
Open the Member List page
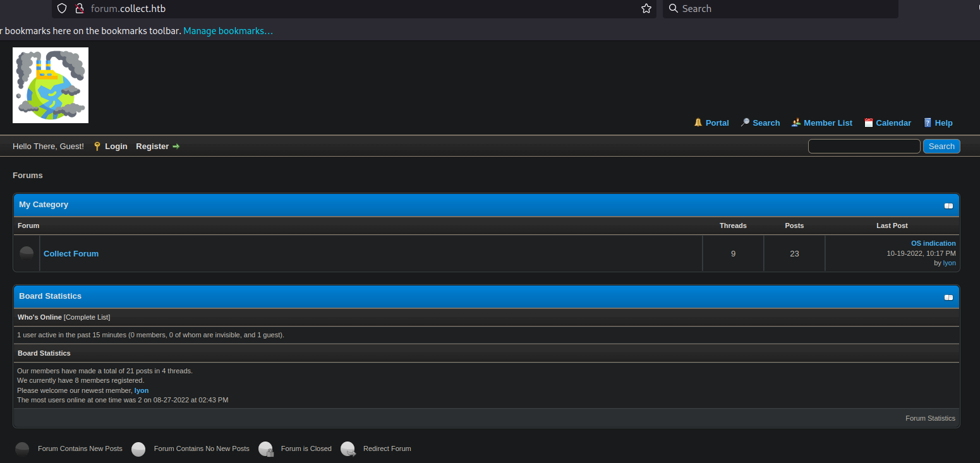point(828,123)
